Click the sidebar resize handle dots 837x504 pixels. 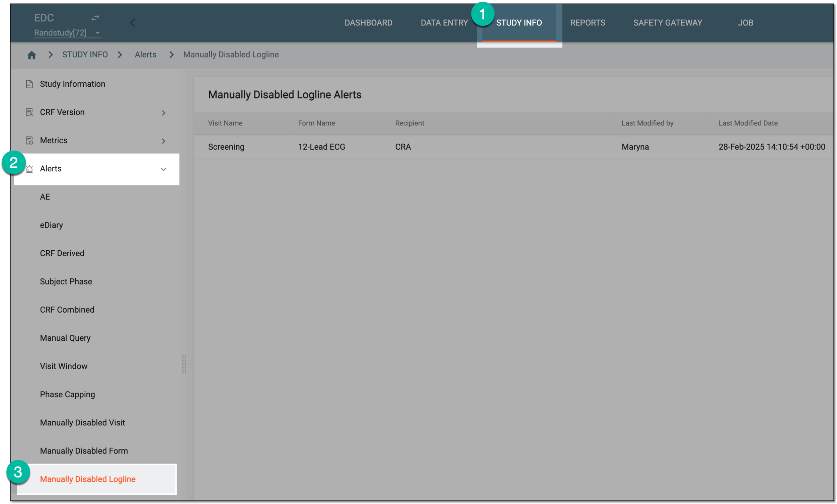click(184, 364)
